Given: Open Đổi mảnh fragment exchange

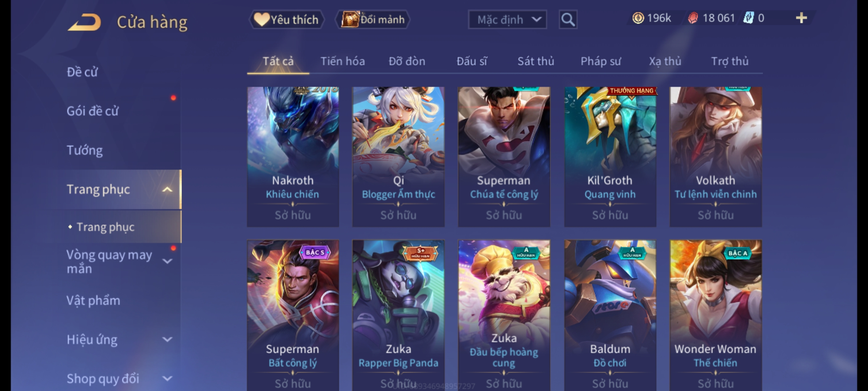Looking at the screenshot, I should pos(373,20).
